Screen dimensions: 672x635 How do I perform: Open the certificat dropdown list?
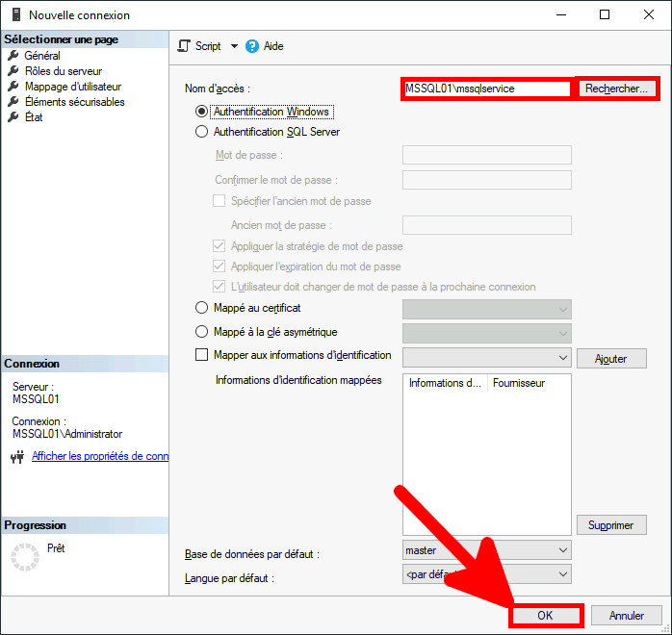[x=487, y=310]
